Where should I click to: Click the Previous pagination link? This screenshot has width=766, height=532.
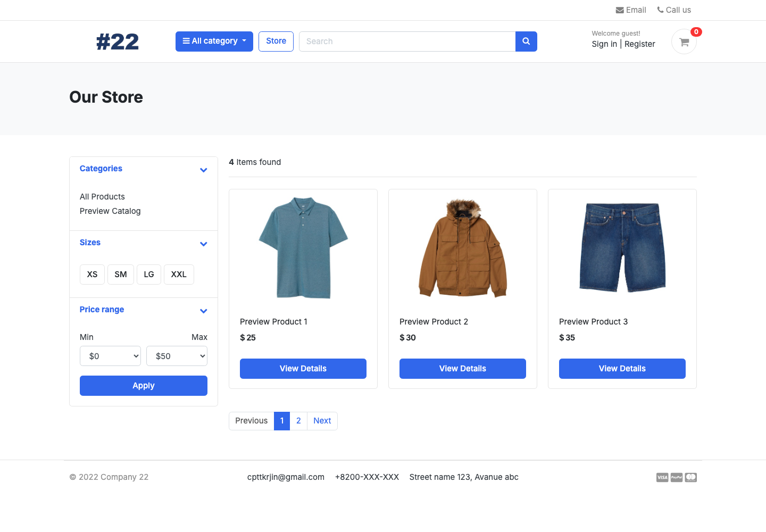pyautogui.click(x=252, y=421)
